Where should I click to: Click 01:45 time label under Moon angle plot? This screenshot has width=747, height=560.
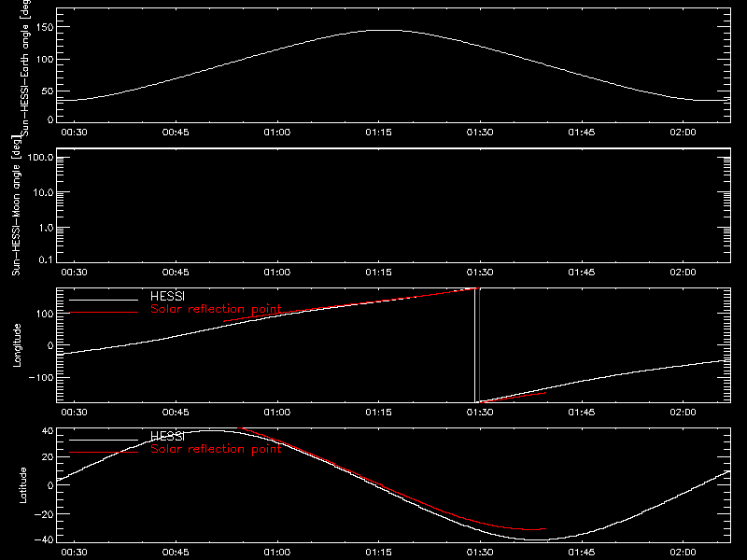[x=582, y=273]
